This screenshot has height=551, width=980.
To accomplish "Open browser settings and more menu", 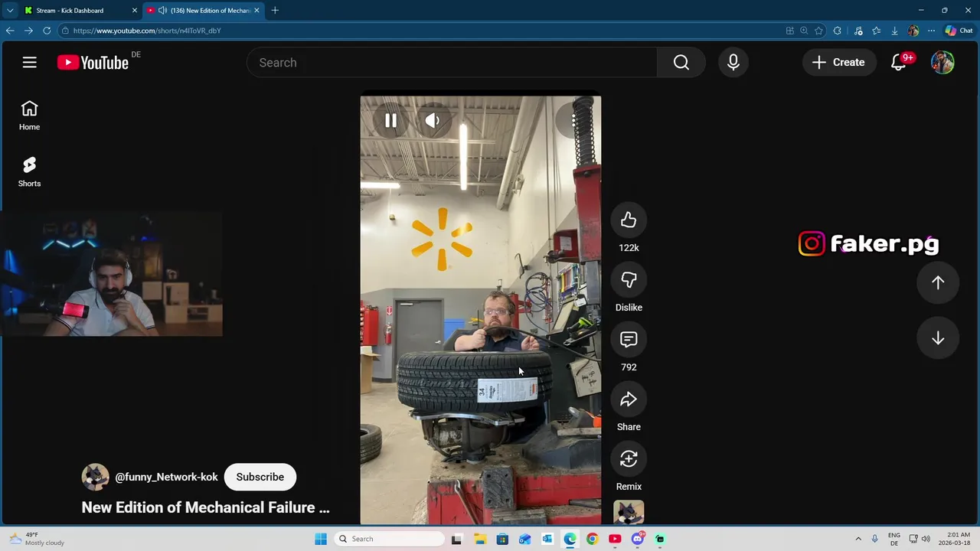I will (931, 31).
